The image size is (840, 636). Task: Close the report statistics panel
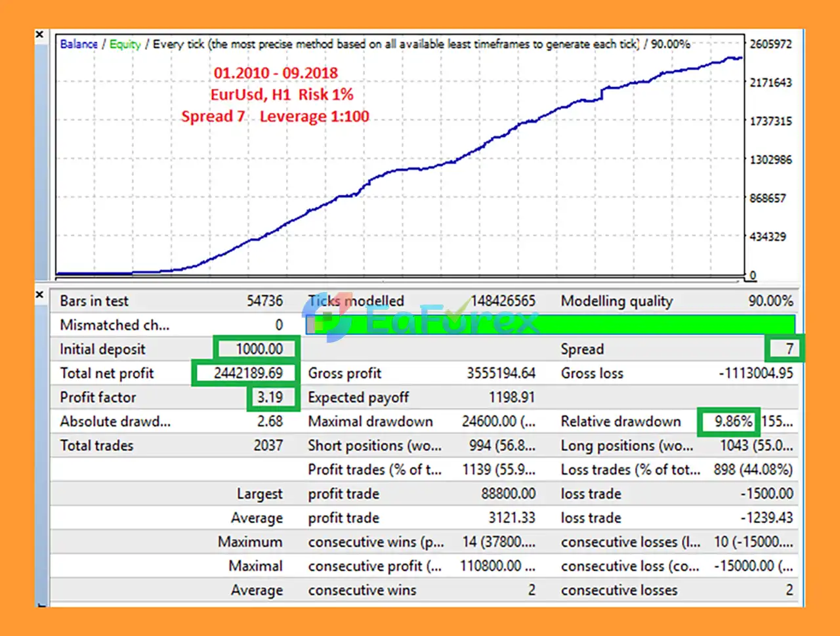(x=40, y=295)
